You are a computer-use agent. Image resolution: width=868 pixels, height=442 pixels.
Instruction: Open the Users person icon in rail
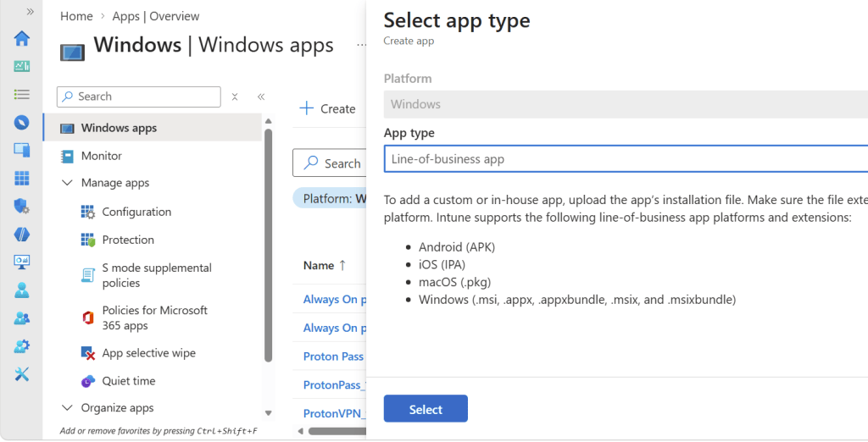pos(21,290)
